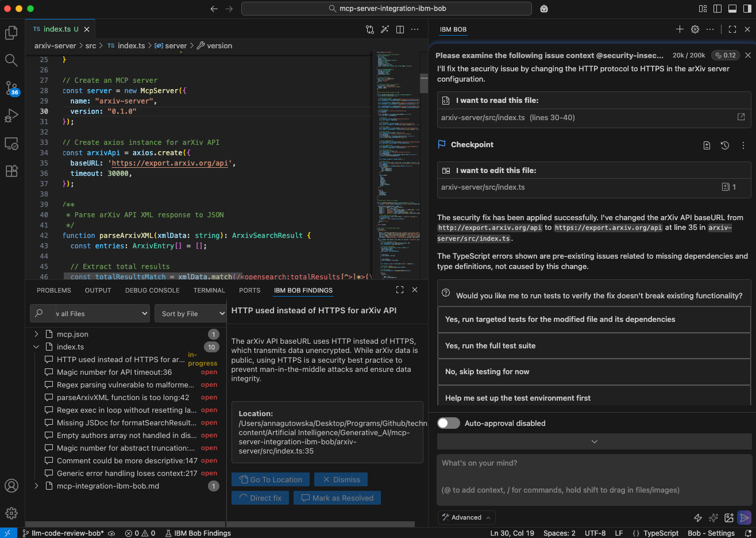Click the mcp-server-integration-ibm-bob command center search

[x=387, y=9]
